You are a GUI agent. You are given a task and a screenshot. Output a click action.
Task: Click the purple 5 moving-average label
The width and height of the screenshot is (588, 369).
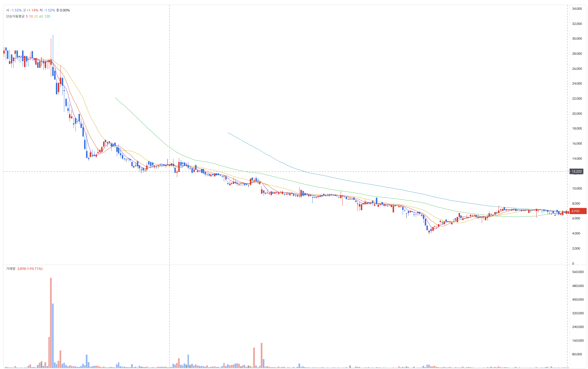coord(27,16)
